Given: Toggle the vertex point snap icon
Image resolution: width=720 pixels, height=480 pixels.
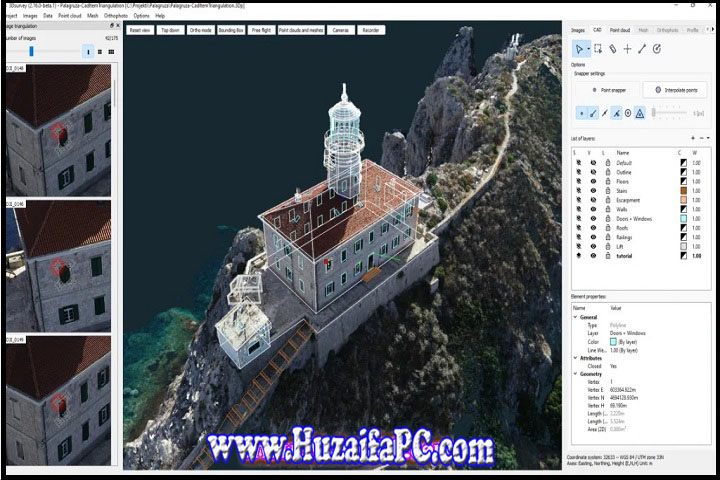Looking at the screenshot, I should coord(582,113).
